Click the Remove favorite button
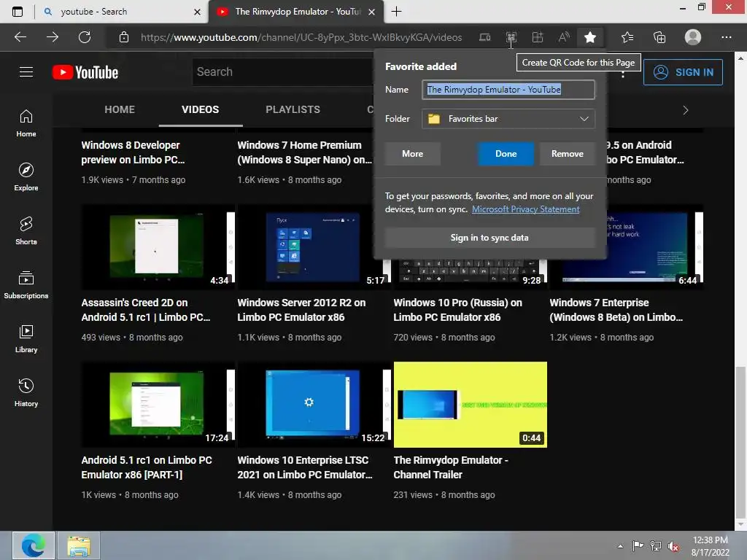Screen dimensions: 747x560 coord(567,154)
